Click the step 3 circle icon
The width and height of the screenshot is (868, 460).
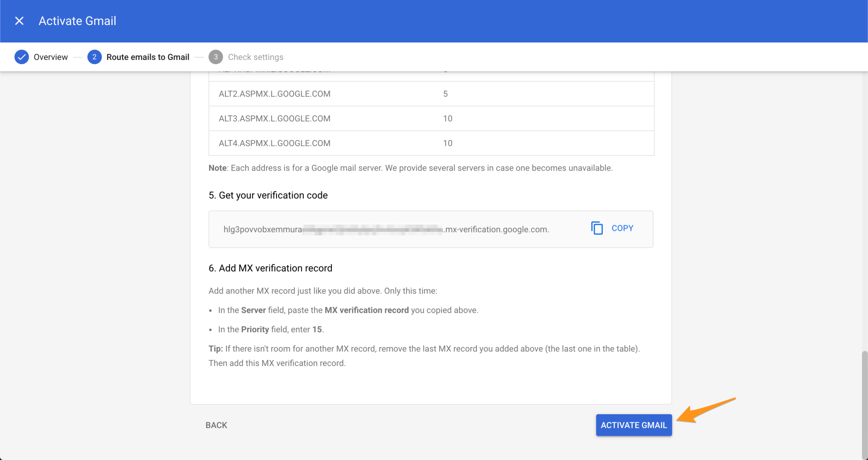coord(216,57)
